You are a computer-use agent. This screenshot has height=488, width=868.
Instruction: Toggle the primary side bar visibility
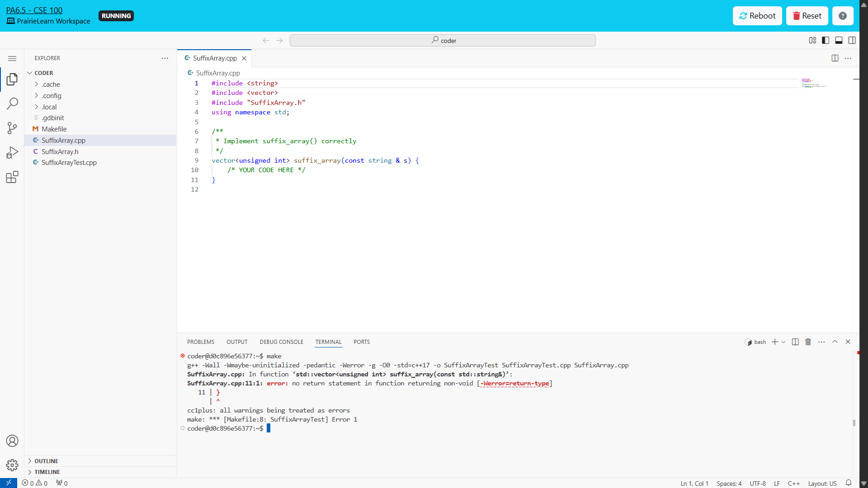tap(826, 40)
